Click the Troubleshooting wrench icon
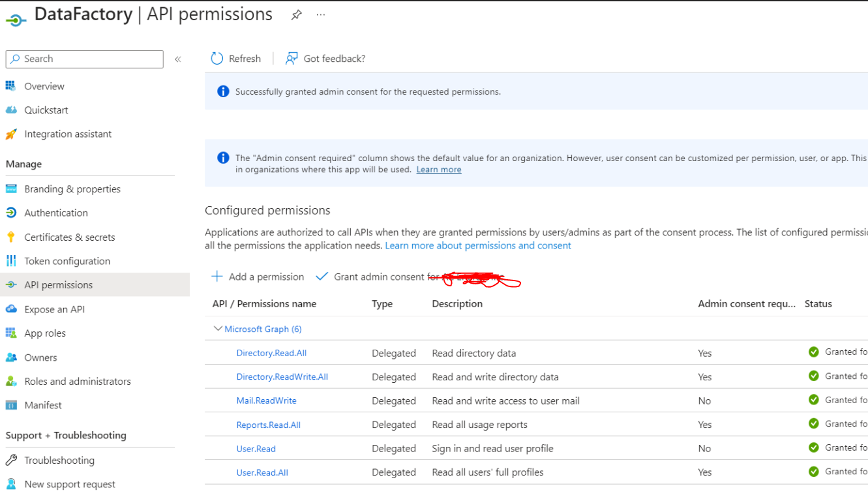The height and width of the screenshot is (501, 868). (x=11, y=460)
